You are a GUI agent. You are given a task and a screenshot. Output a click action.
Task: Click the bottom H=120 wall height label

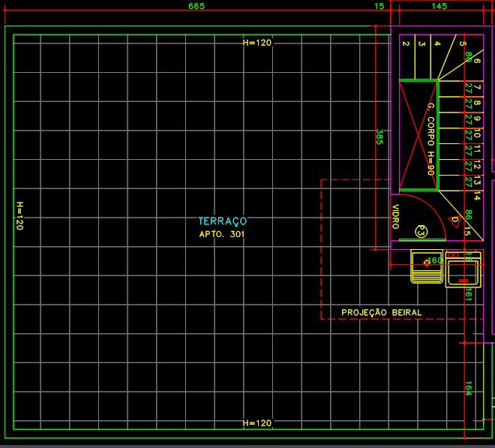[257, 423]
